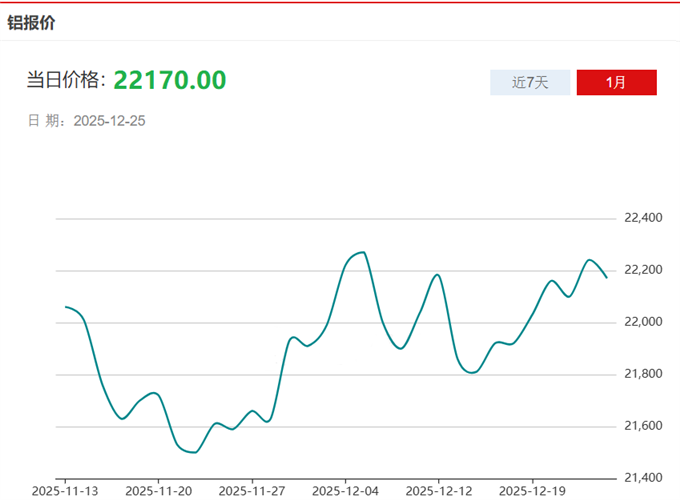Click the 21,600 y-axis label

[x=643, y=426]
